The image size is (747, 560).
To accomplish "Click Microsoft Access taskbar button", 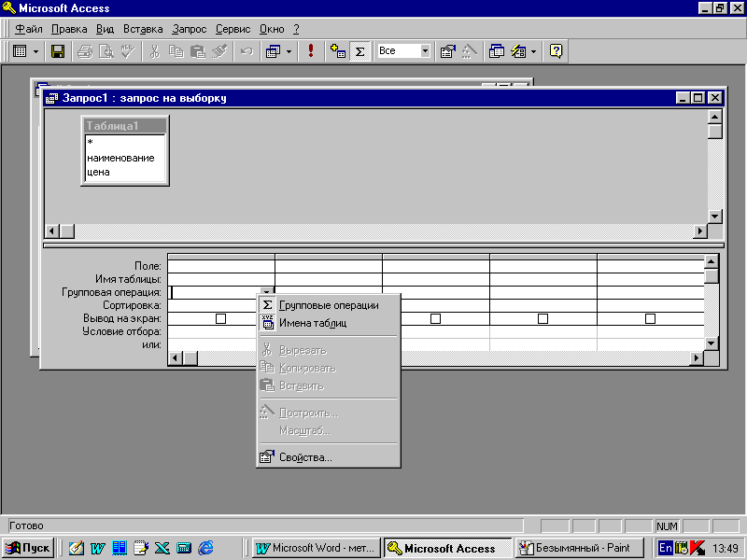I will (x=447, y=548).
